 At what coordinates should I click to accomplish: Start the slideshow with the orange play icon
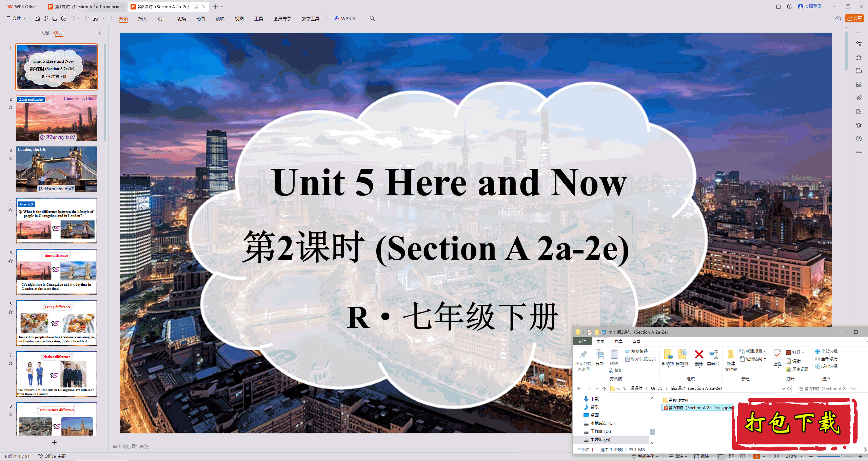(x=756, y=456)
